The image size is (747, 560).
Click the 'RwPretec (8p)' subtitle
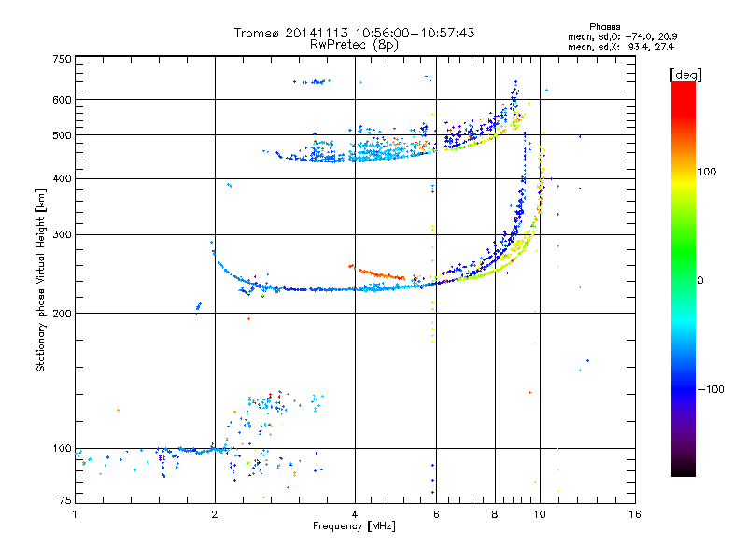click(x=354, y=45)
